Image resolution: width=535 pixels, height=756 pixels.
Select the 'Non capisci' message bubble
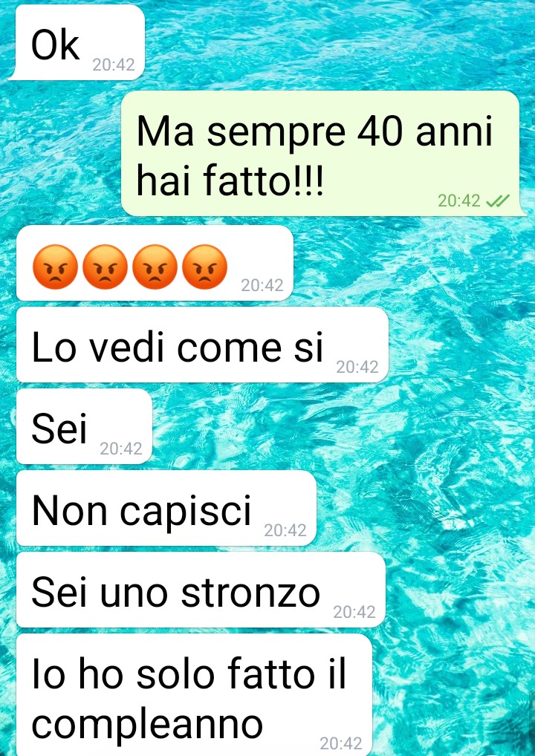click(x=166, y=508)
